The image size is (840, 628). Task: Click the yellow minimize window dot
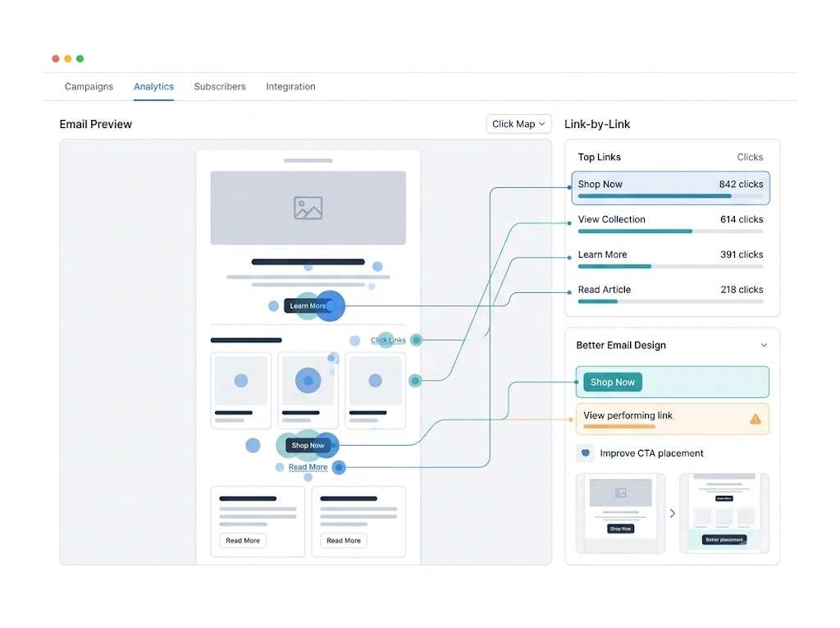(68, 58)
